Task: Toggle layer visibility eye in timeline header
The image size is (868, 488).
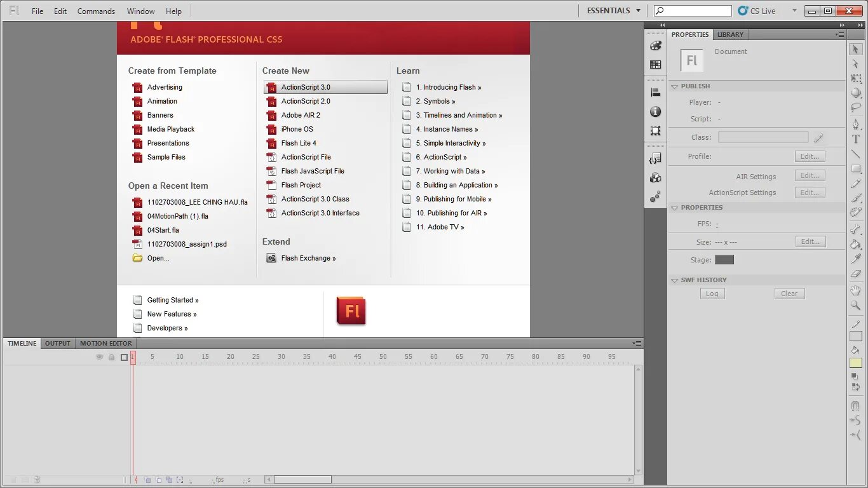Action: [99, 357]
